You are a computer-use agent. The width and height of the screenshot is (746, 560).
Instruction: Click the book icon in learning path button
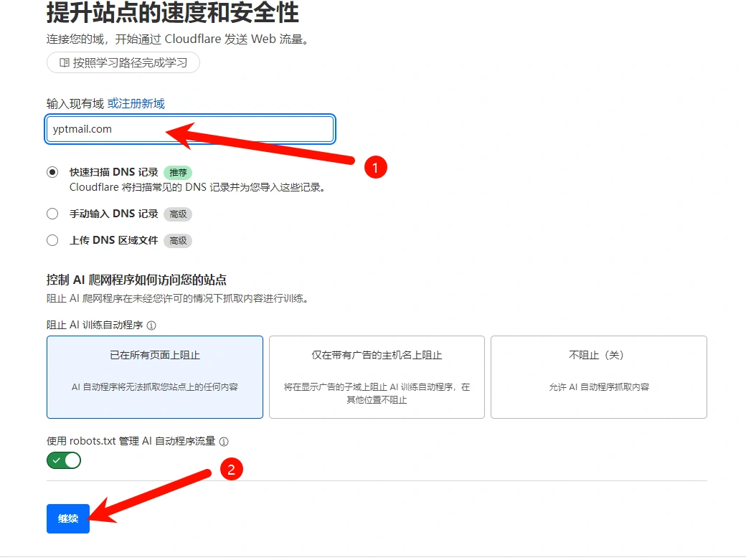pyautogui.click(x=64, y=63)
